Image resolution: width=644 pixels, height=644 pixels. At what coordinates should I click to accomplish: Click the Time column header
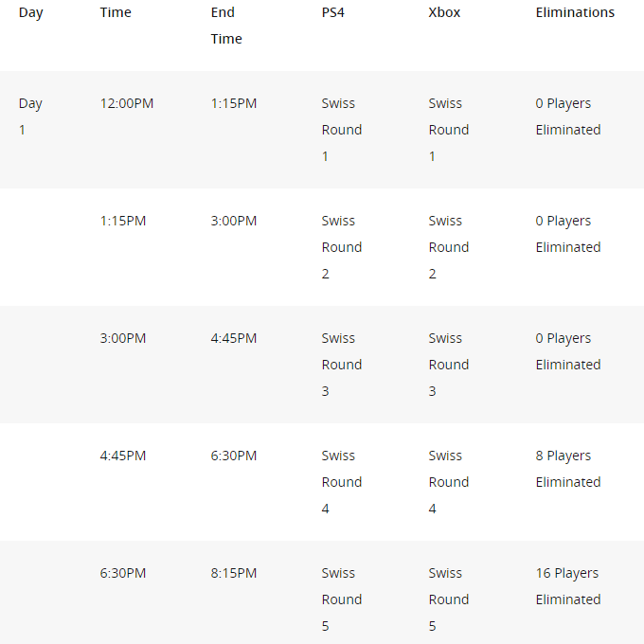click(116, 12)
